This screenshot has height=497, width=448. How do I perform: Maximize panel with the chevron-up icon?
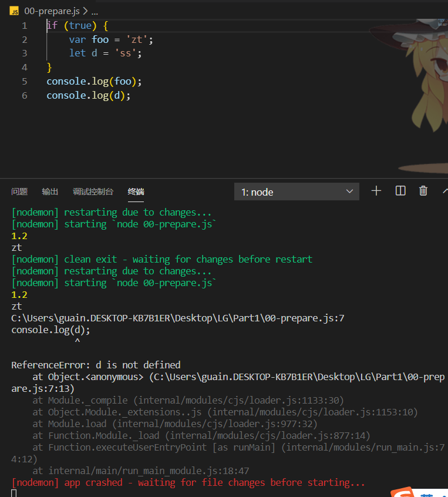[445, 191]
